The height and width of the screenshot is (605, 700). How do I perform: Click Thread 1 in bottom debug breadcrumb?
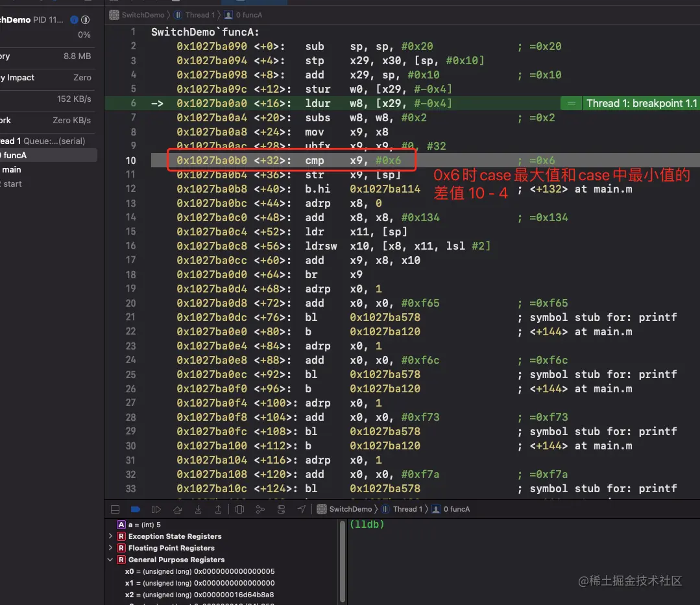406,509
